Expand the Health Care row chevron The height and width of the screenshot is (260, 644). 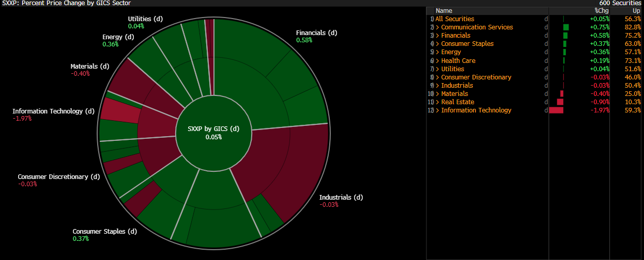(438, 61)
